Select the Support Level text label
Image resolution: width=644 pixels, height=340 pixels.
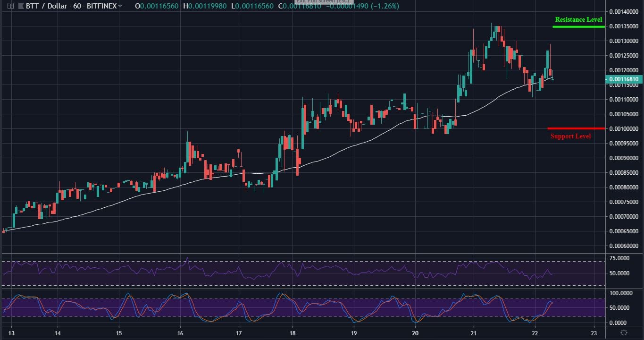click(x=570, y=136)
